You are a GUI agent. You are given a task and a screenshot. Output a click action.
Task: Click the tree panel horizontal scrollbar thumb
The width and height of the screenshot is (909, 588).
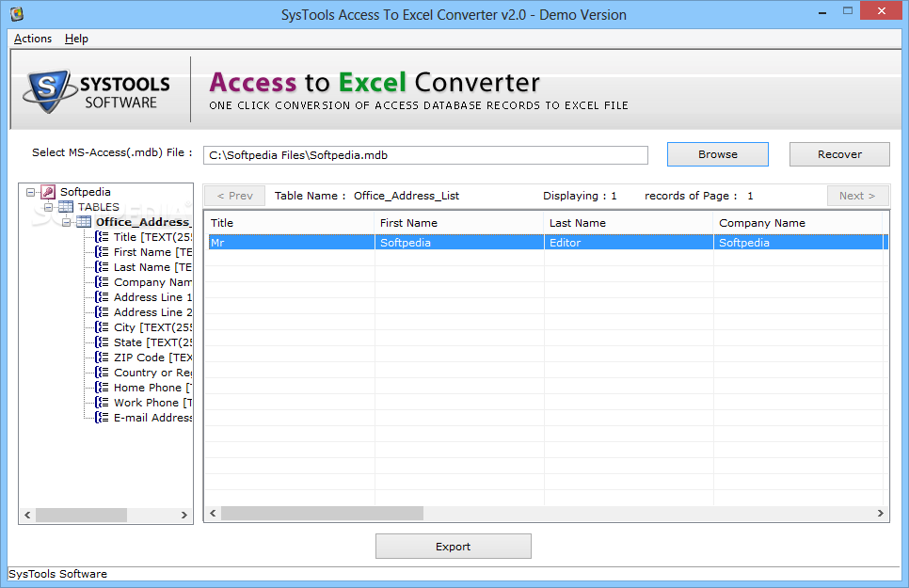[81, 515]
